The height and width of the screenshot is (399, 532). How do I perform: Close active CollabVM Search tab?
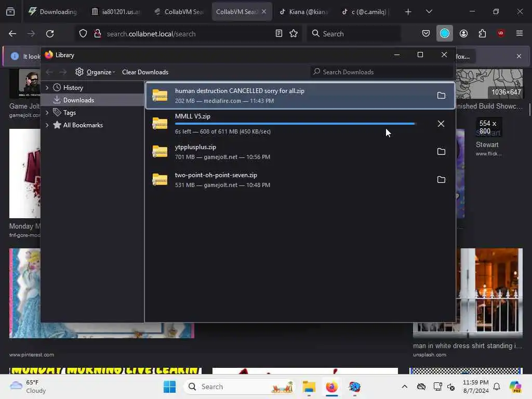[264, 12]
